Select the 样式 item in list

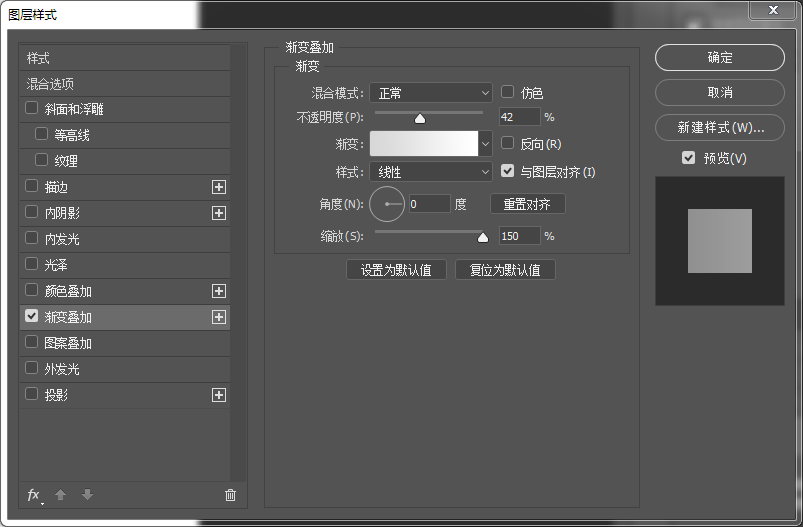tap(124, 58)
